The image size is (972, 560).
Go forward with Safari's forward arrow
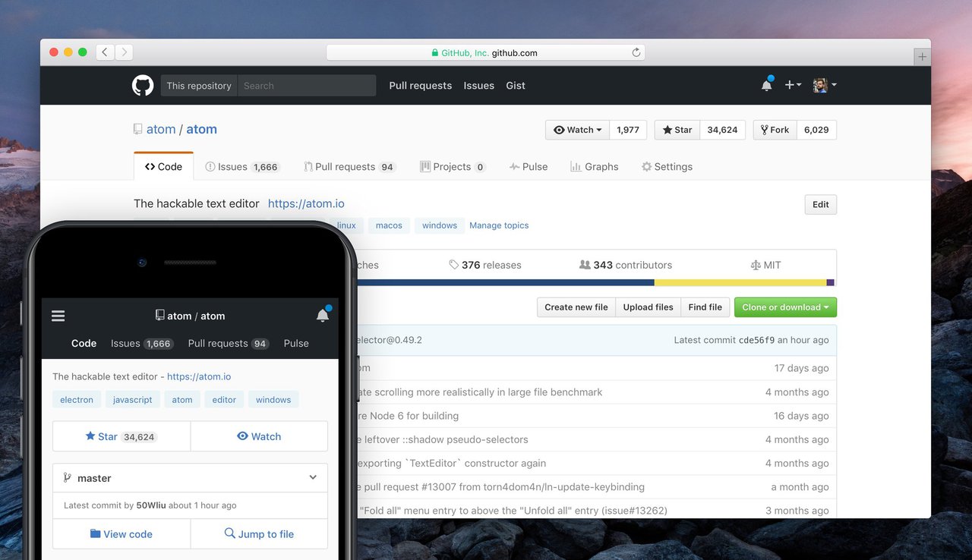tap(124, 52)
